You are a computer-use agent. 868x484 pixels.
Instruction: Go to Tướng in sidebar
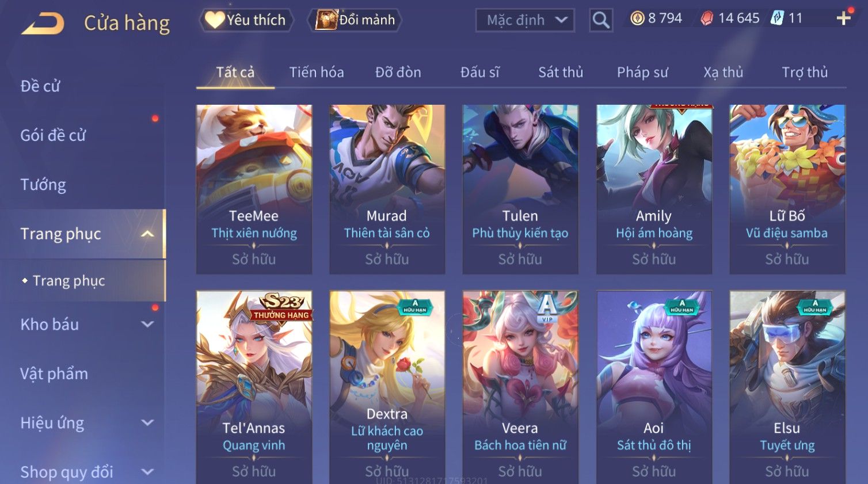[x=43, y=185]
